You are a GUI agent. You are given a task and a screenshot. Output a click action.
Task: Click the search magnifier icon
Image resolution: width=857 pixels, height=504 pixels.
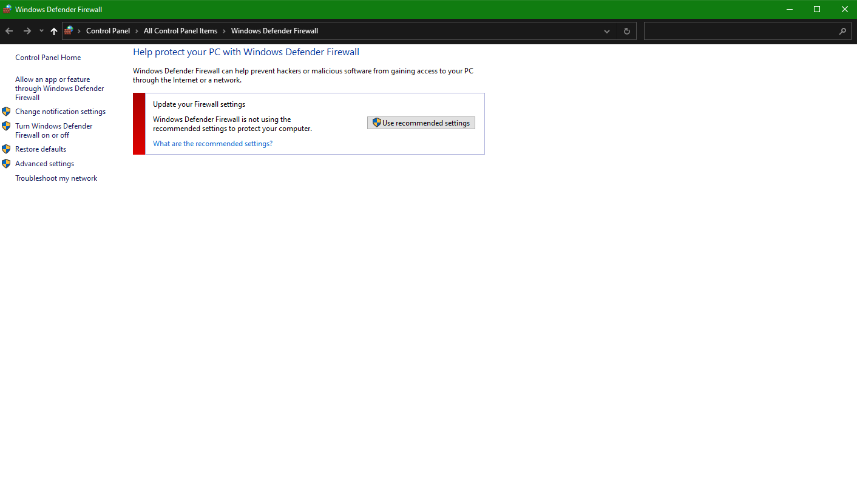click(x=842, y=31)
